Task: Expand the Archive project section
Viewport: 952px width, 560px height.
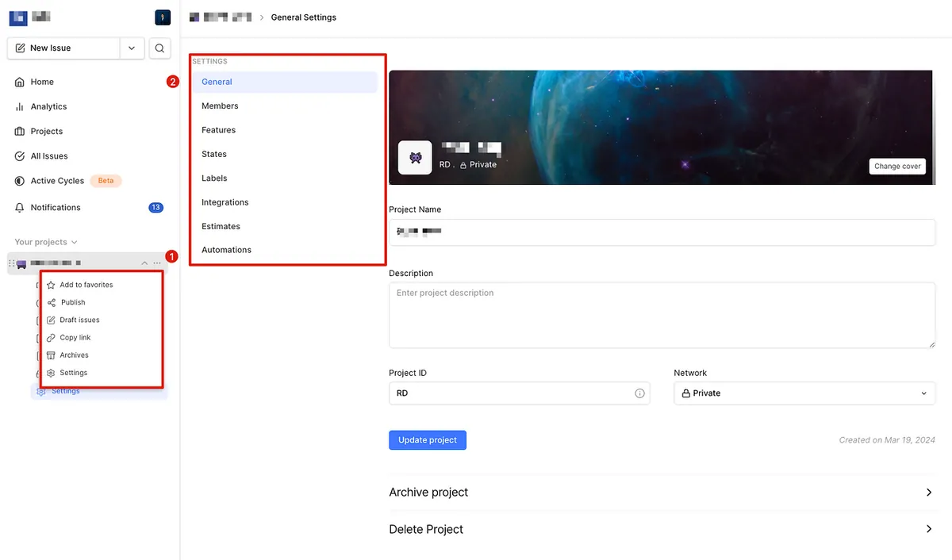Action: [x=928, y=493]
